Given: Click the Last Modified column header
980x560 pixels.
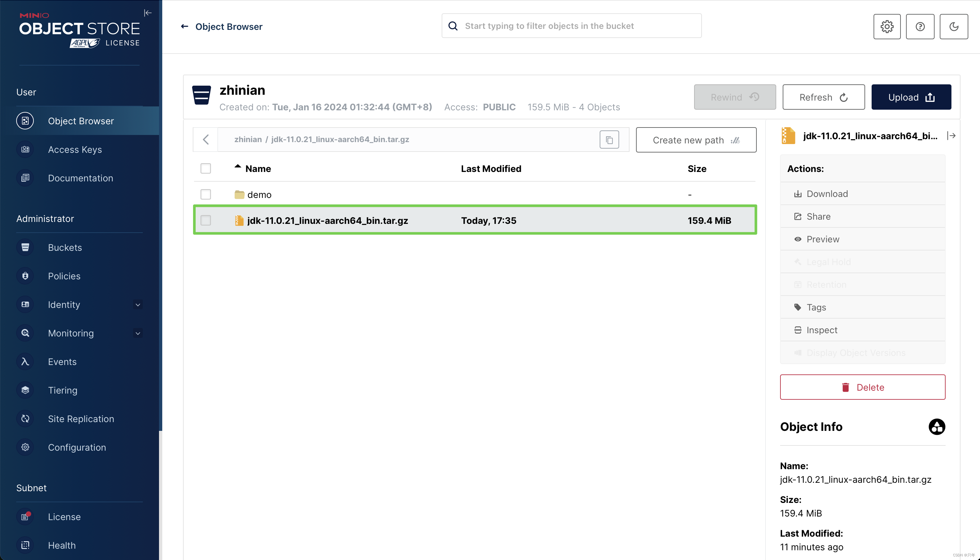Looking at the screenshot, I should pos(491,168).
